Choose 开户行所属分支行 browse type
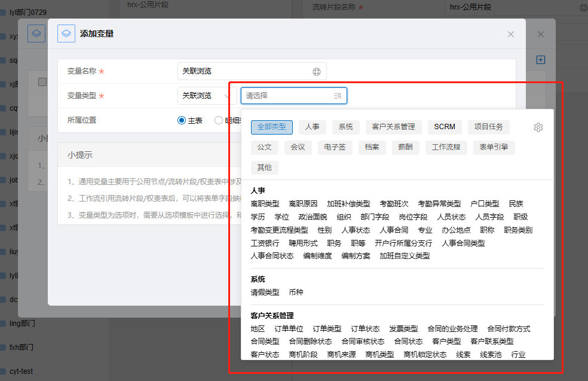Viewport: 588px width, 381px height. point(403,243)
